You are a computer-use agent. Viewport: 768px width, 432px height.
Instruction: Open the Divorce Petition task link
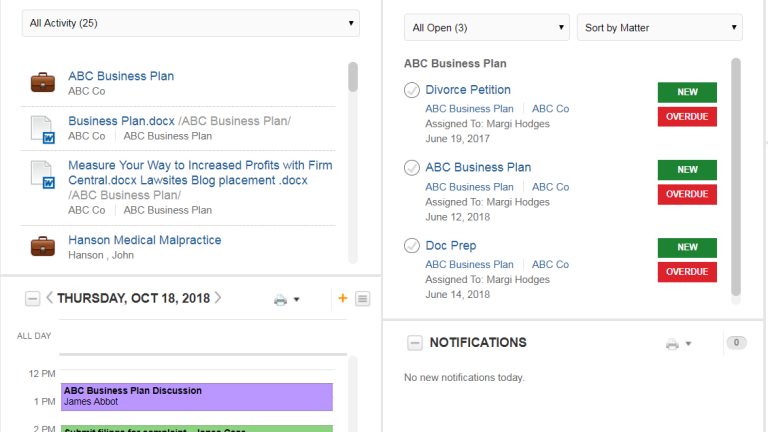click(x=468, y=90)
